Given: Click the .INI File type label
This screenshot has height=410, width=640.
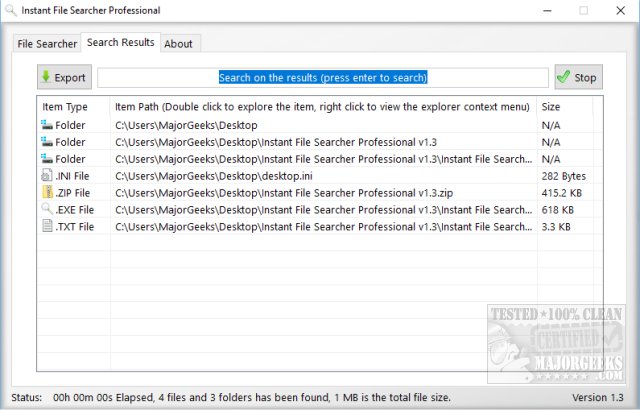Looking at the screenshot, I should 72,176.
